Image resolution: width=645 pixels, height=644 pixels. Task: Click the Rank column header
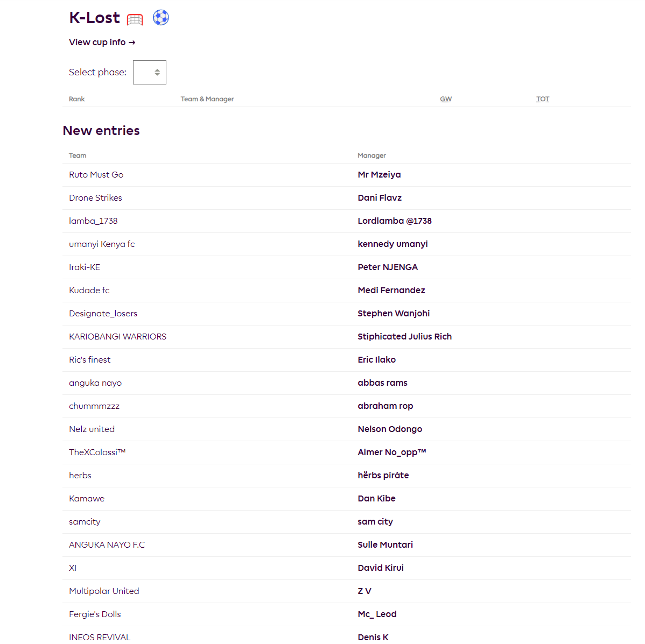(x=77, y=99)
